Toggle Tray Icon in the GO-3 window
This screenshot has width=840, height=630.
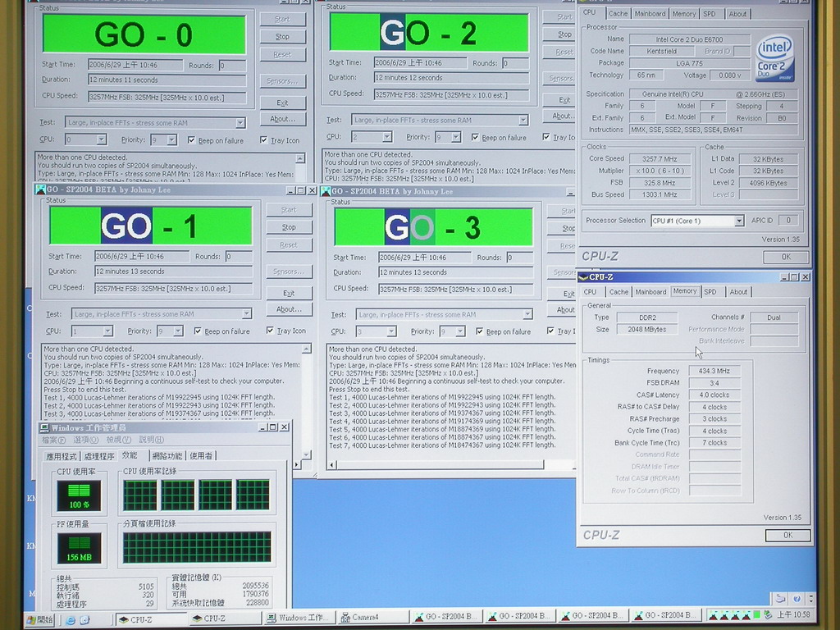550,331
